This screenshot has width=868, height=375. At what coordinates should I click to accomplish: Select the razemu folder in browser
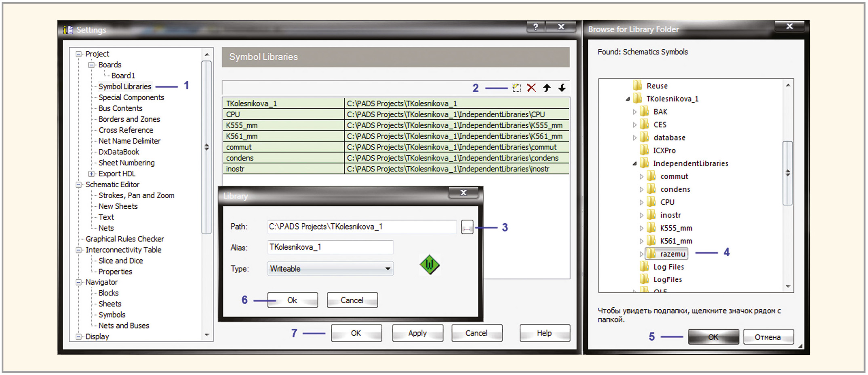pyautogui.click(x=672, y=254)
